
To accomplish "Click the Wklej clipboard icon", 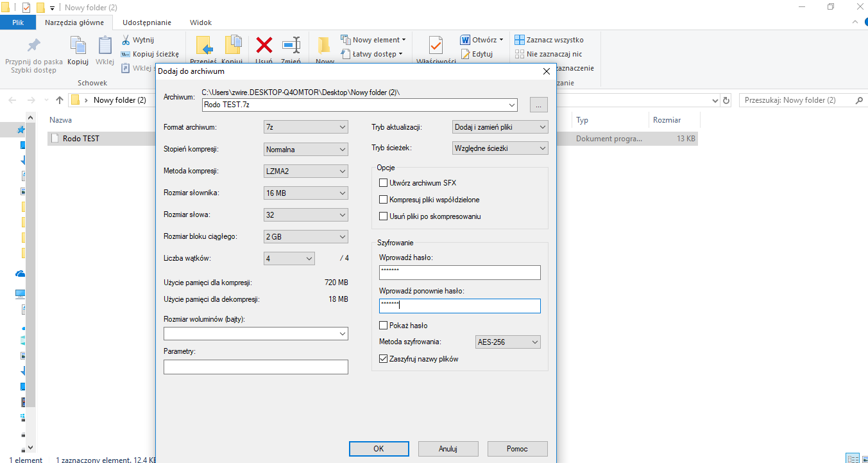I will (105, 45).
